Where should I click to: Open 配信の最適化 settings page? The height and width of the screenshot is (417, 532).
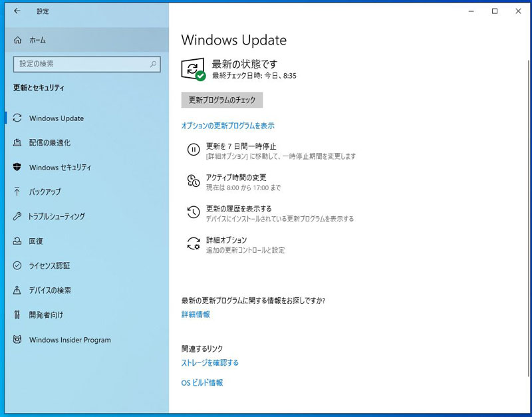pyautogui.click(x=87, y=142)
